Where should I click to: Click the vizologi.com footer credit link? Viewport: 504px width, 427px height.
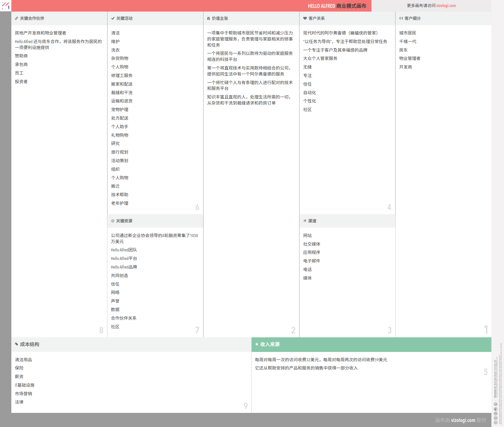[x=463, y=420]
